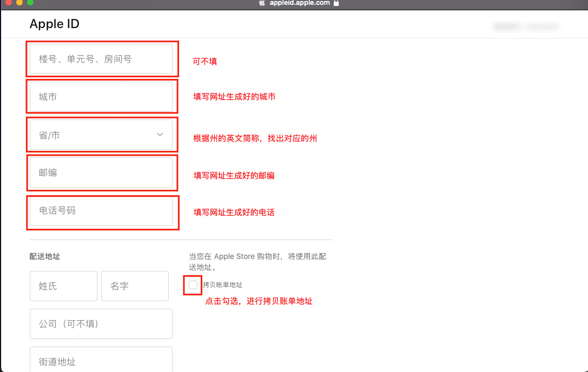Viewport: 588px width, 372px height.
Task: Click the Apple ID page heading
Action: pyautogui.click(x=54, y=24)
